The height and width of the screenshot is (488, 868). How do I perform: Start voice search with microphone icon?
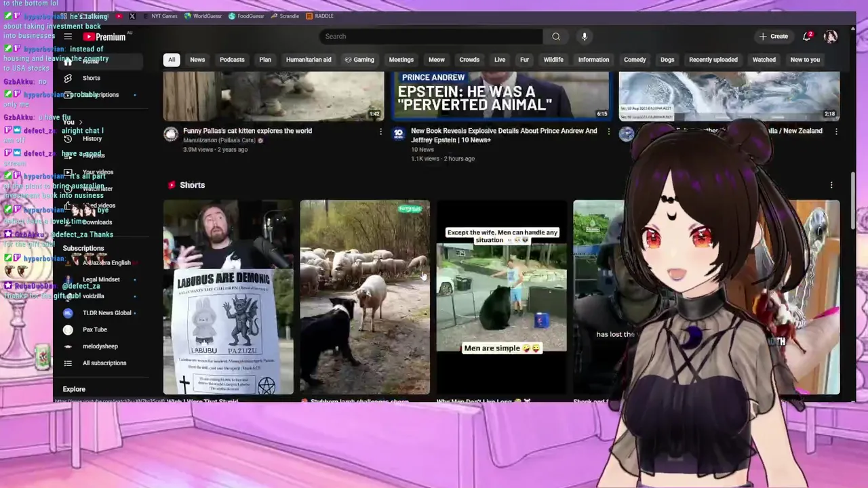585,37
